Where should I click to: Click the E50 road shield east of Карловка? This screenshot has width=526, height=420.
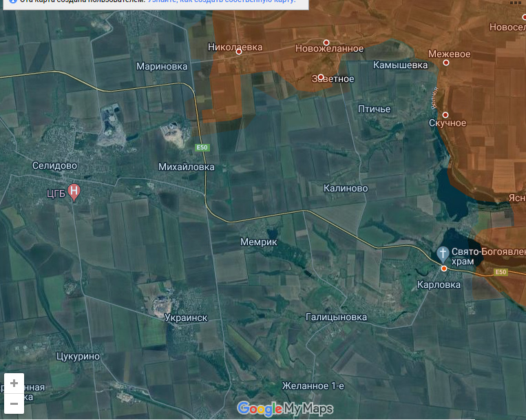coord(501,273)
